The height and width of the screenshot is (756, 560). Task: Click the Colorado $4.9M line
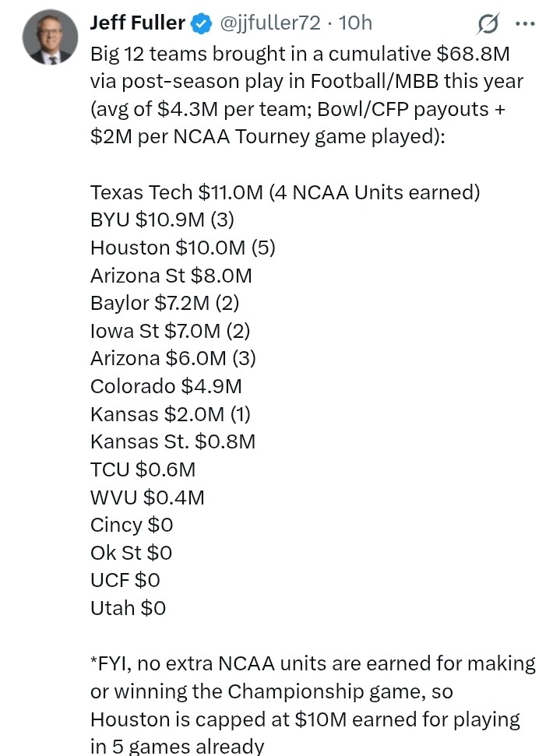pos(166,386)
